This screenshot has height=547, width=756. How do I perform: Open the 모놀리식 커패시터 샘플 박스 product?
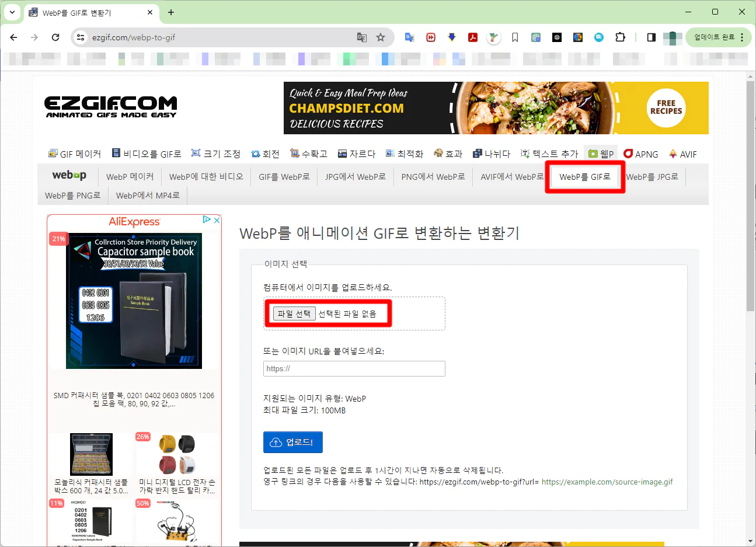pos(91,464)
